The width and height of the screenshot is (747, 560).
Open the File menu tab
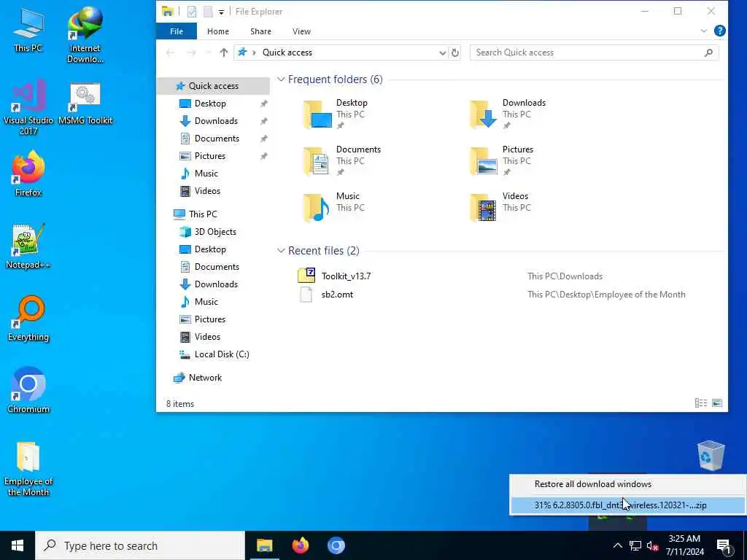pos(177,31)
